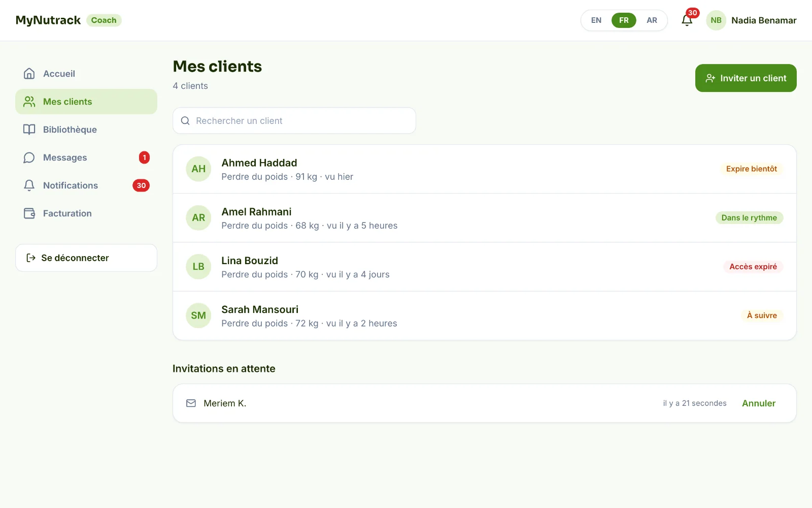Open Sarah Mansouri's client entry
Viewport: 812px width, 508px height.
point(485,315)
